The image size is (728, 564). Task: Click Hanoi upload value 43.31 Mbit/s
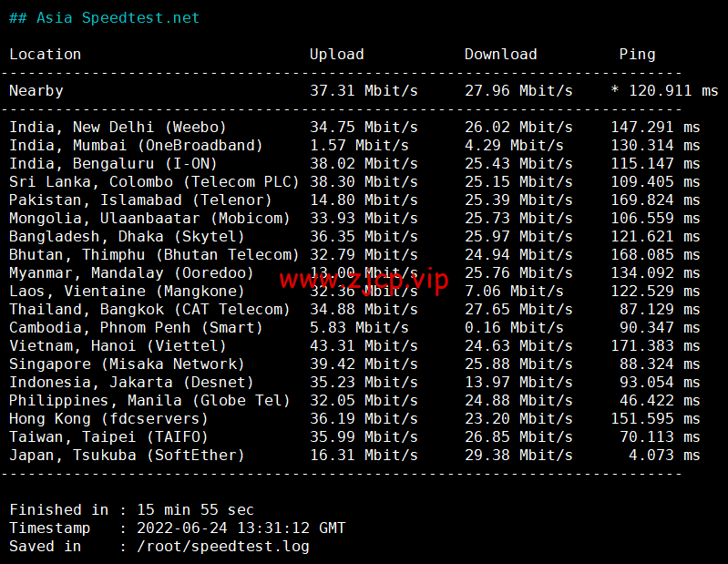tap(364, 346)
